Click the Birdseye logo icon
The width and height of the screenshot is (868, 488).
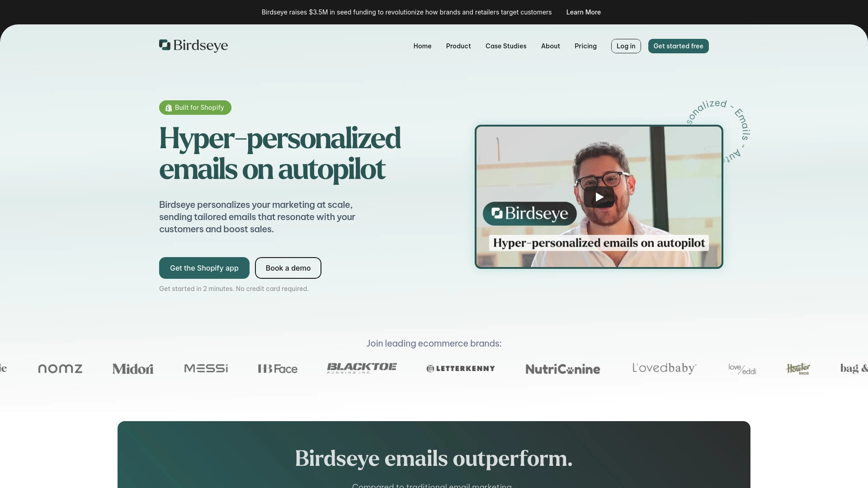point(165,45)
